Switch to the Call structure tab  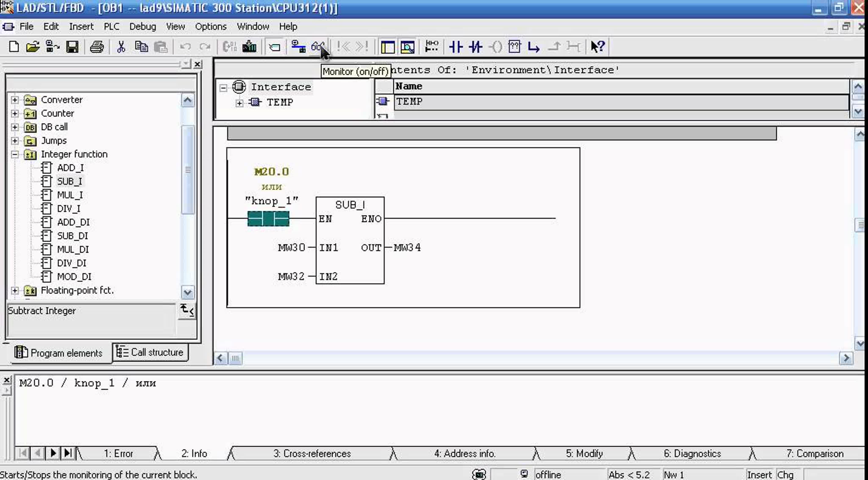(150, 352)
